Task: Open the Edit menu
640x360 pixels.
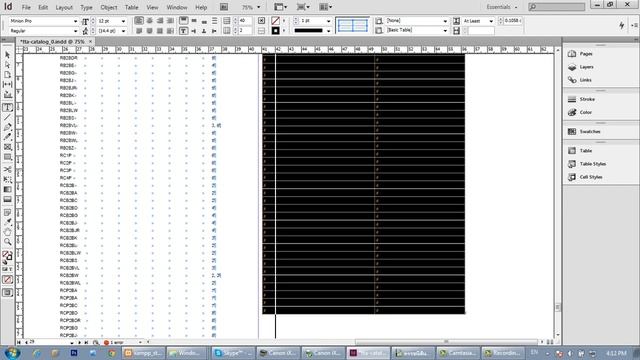Action: click(x=43, y=7)
